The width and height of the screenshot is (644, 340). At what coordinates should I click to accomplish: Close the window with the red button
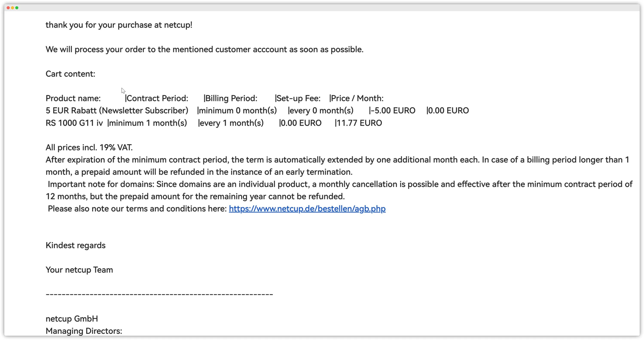coord(8,8)
